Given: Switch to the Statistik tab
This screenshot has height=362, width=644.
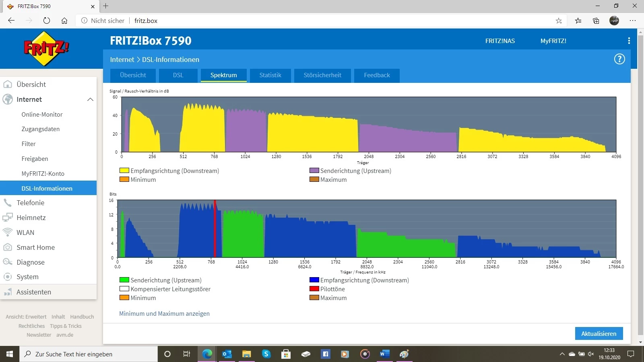Looking at the screenshot, I should [270, 75].
